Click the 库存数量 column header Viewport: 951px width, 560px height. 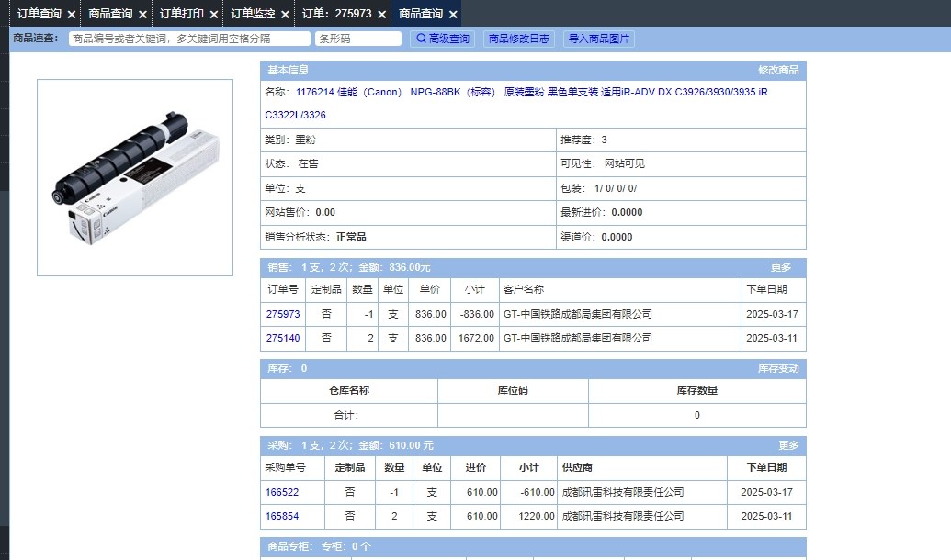pyautogui.click(x=696, y=391)
